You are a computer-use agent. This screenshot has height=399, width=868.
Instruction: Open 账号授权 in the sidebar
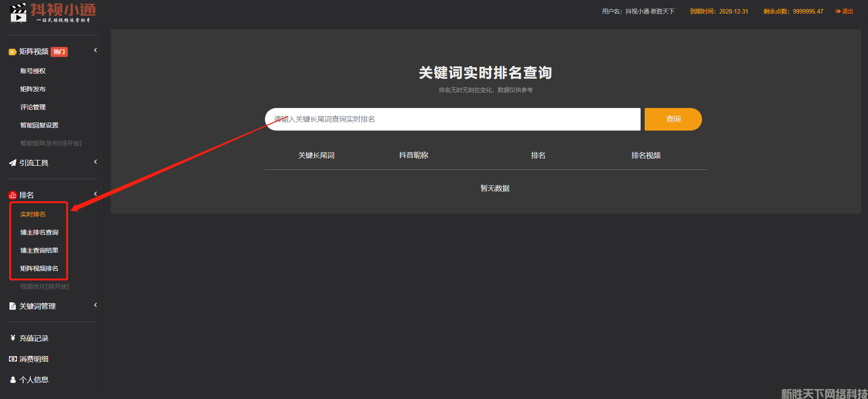pyautogui.click(x=33, y=71)
